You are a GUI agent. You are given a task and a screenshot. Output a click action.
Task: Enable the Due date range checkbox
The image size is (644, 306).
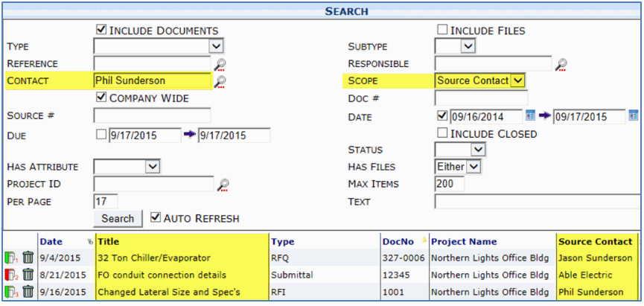(101, 134)
